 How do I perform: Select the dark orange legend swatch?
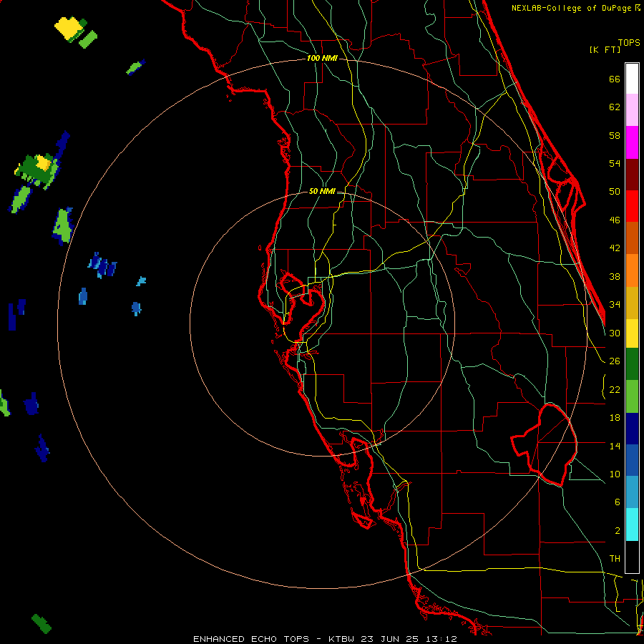pos(632,238)
